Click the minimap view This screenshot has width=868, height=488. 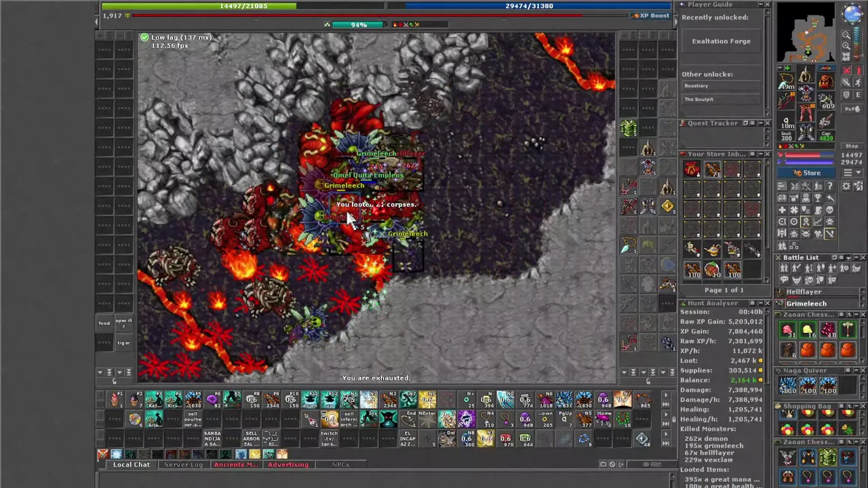click(806, 32)
